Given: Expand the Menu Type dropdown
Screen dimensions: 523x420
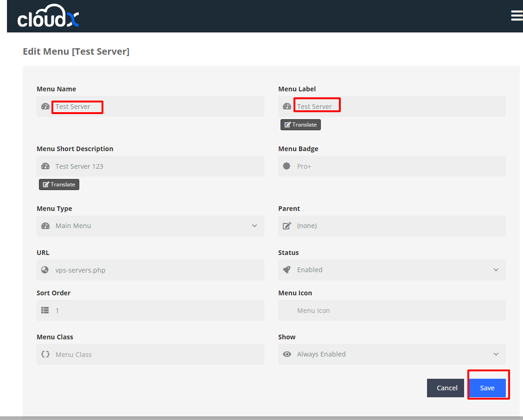Looking at the screenshot, I should coord(254,226).
